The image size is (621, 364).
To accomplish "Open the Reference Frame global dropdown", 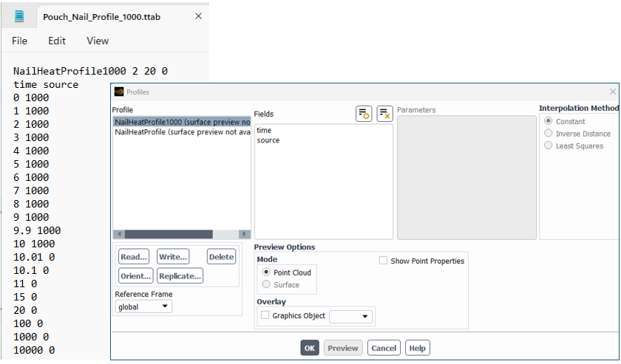I will click(143, 306).
